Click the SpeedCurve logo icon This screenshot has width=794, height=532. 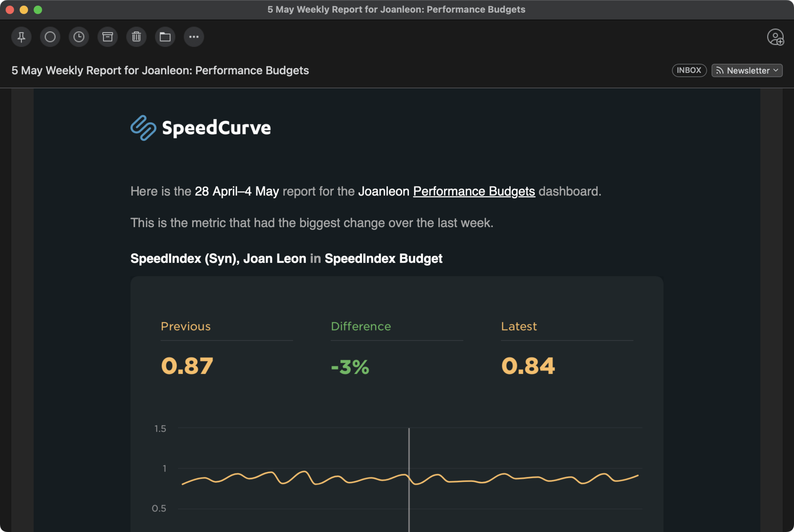(x=143, y=128)
